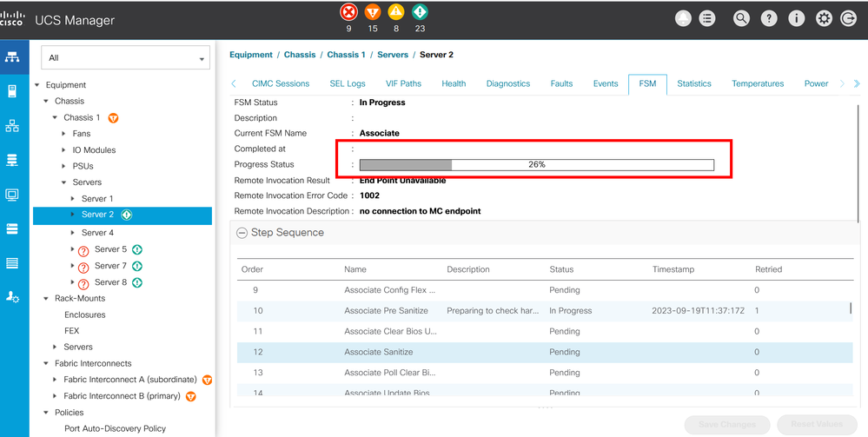Click the Chassis breadcrumb link
The height and width of the screenshot is (437, 868).
click(x=300, y=55)
